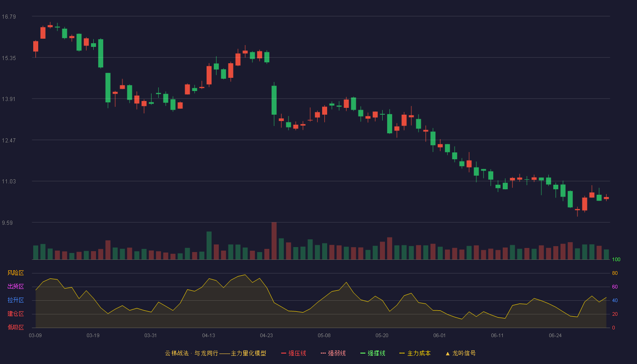Click the 06-11 date label

click(497, 335)
